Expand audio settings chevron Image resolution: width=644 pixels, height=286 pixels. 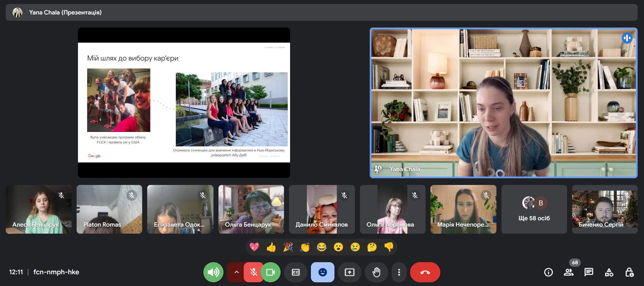click(236, 272)
